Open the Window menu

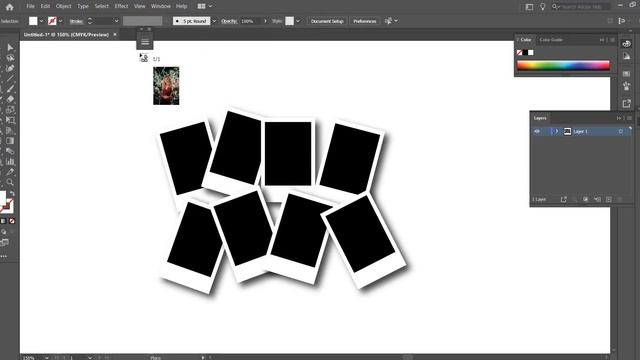point(160,7)
